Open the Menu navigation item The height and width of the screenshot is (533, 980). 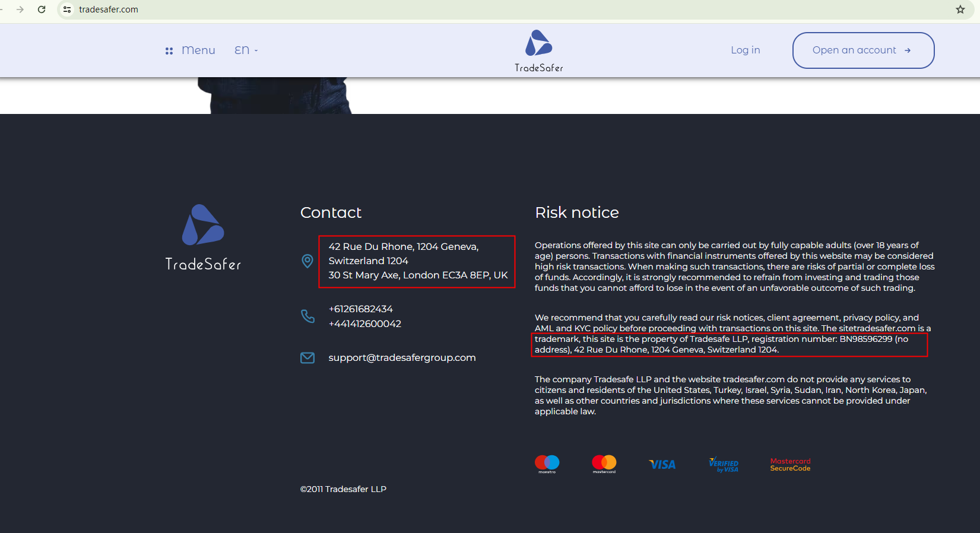coord(198,50)
